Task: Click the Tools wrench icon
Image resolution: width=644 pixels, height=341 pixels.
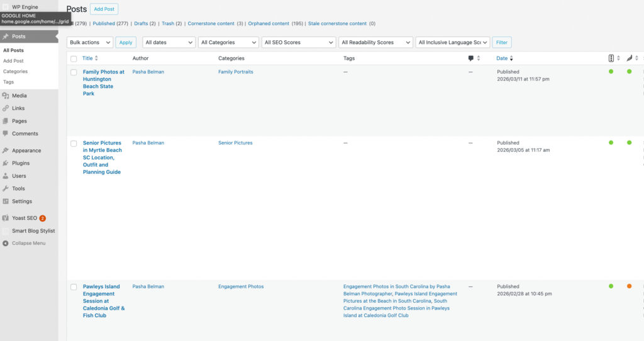Action: click(x=5, y=189)
